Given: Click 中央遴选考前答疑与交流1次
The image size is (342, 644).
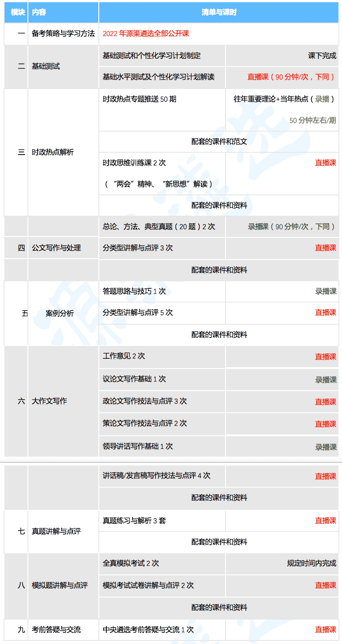Looking at the screenshot, I should tap(148, 630).
